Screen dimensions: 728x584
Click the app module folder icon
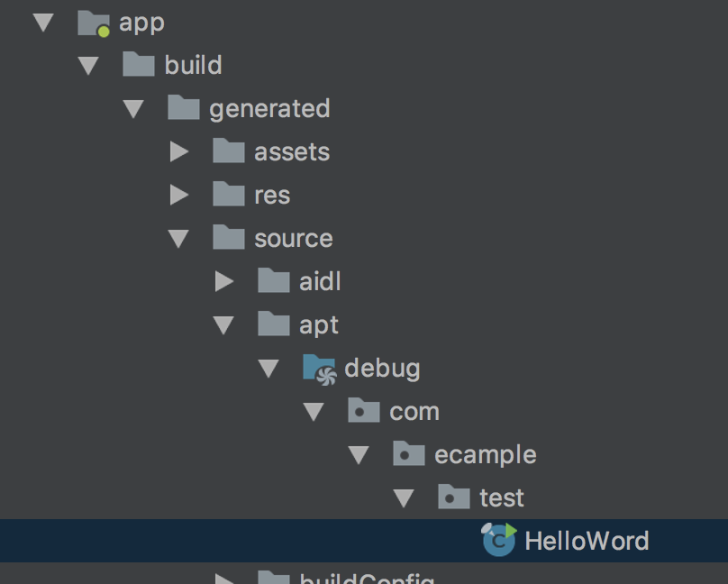pos(93,23)
